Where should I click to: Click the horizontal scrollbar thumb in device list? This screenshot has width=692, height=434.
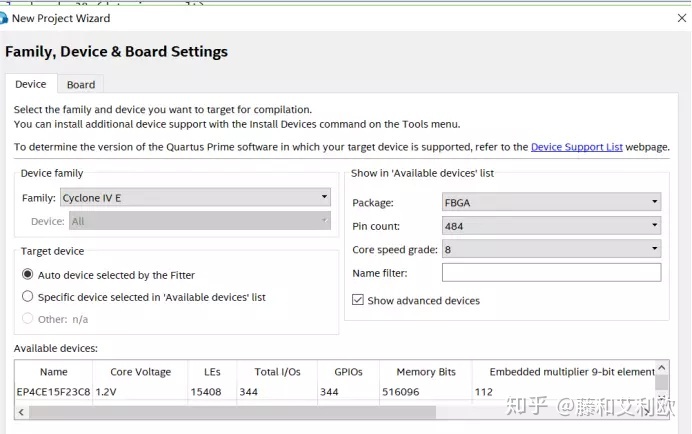232,412
